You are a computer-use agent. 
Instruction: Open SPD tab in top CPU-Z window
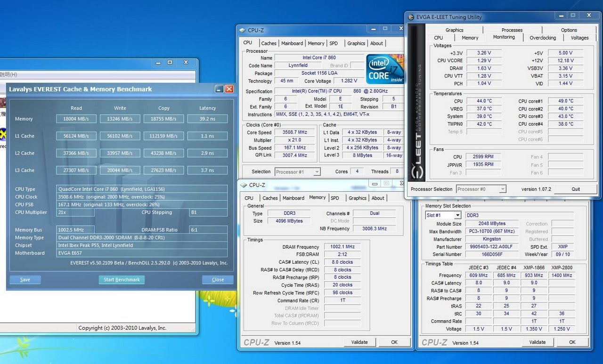point(334,43)
